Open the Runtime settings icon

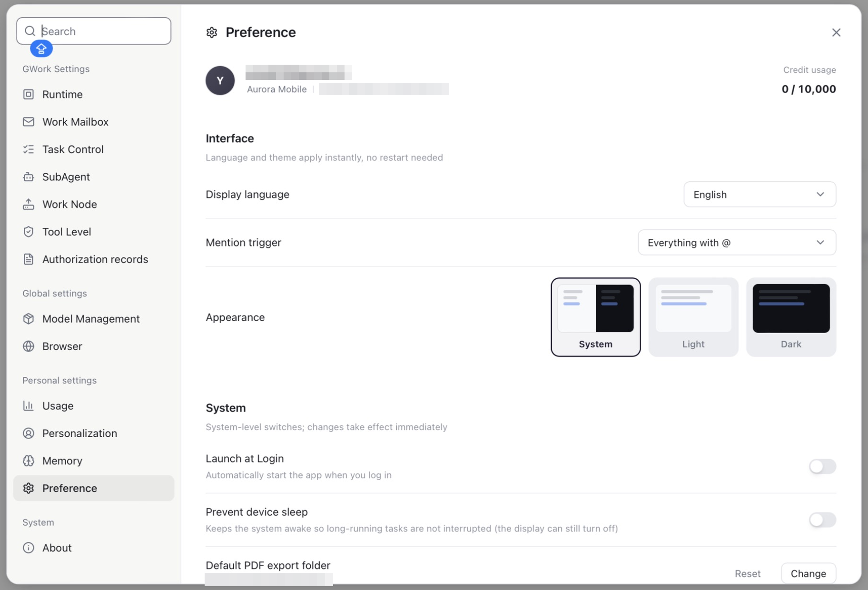pos(29,94)
